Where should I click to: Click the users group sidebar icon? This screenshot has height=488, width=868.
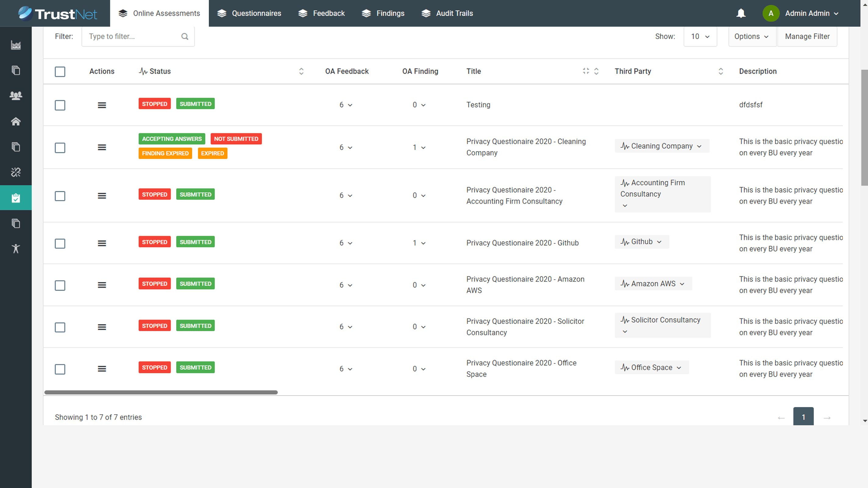[16, 96]
